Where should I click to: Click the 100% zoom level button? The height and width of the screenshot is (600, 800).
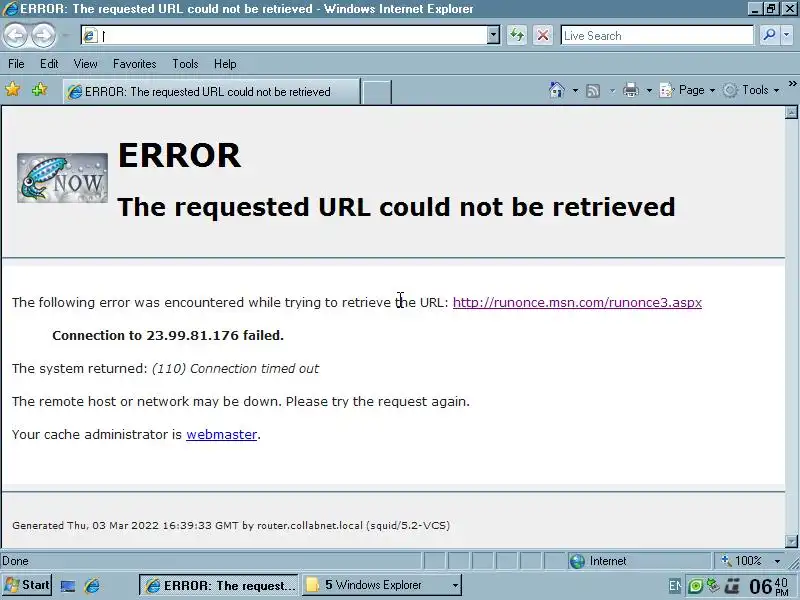741,561
